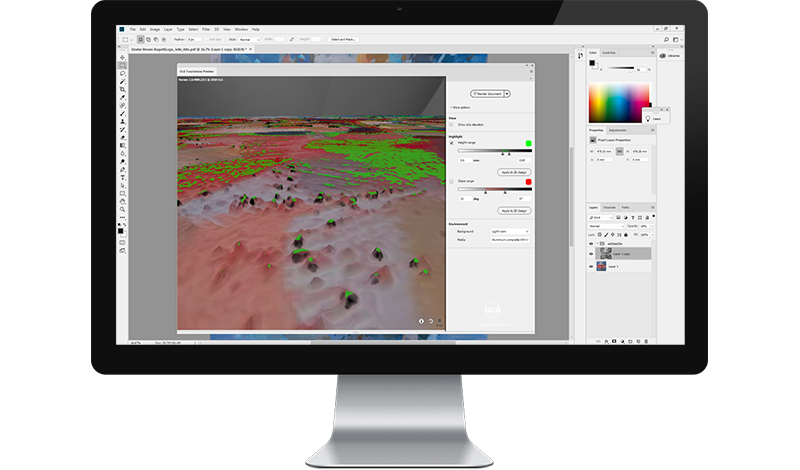
Task: Select the Crop tool
Action: (122, 89)
